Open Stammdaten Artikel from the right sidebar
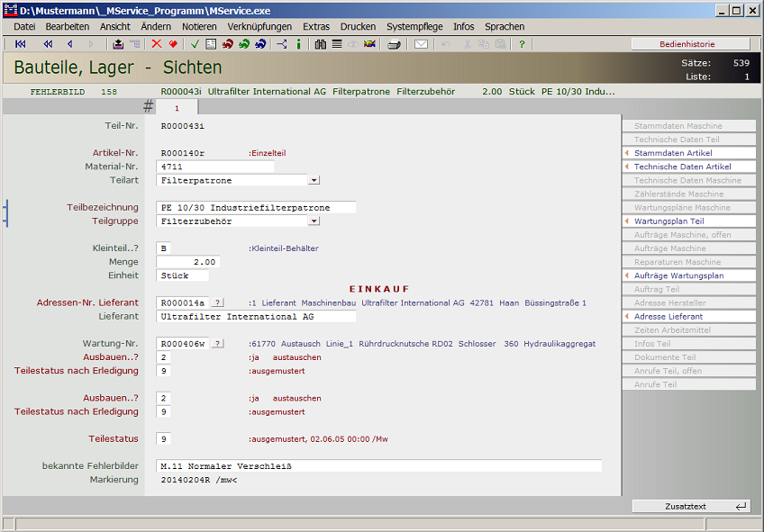This screenshot has height=532, width=764. pos(688,153)
